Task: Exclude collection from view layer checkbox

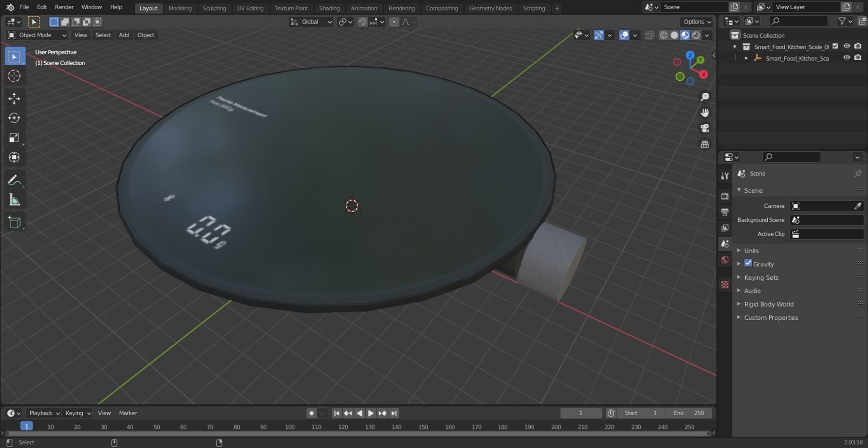Action: 835,46
